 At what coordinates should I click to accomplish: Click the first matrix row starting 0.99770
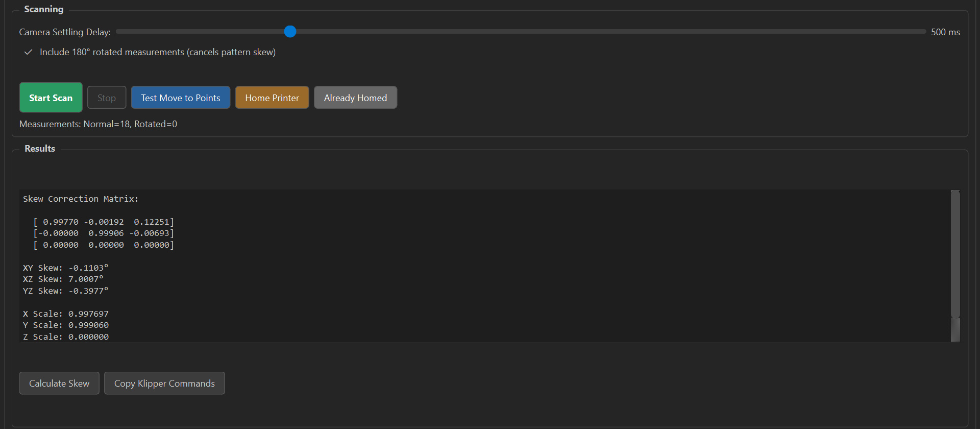104,222
